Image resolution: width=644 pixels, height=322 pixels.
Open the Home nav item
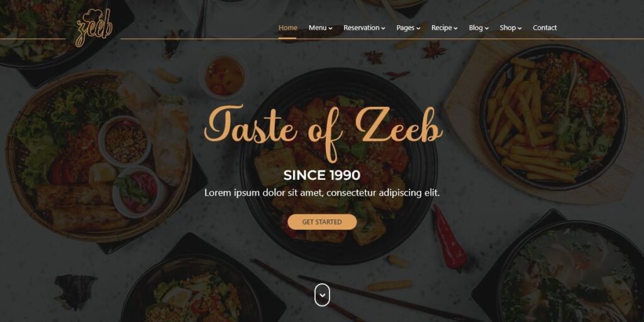pos(288,28)
